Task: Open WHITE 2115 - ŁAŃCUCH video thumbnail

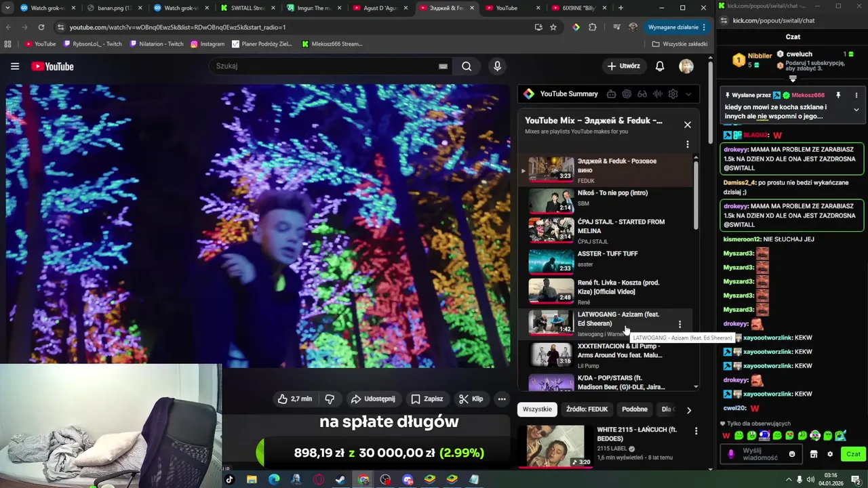Action: click(x=555, y=445)
